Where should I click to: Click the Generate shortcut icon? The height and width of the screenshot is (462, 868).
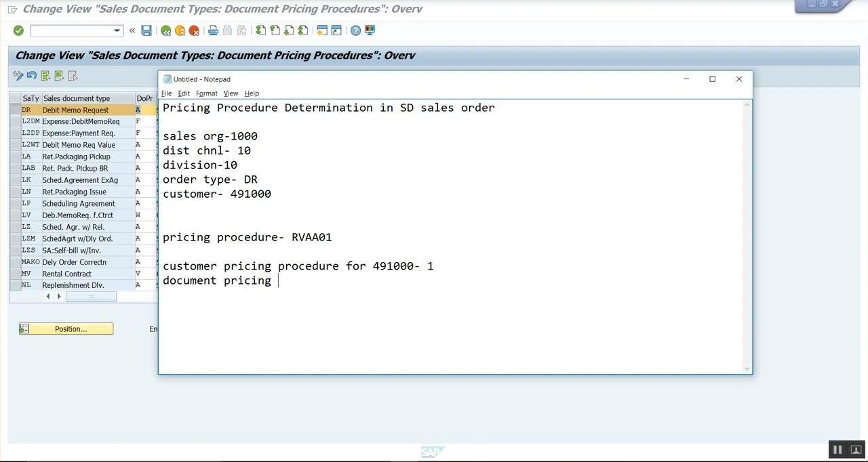point(336,30)
